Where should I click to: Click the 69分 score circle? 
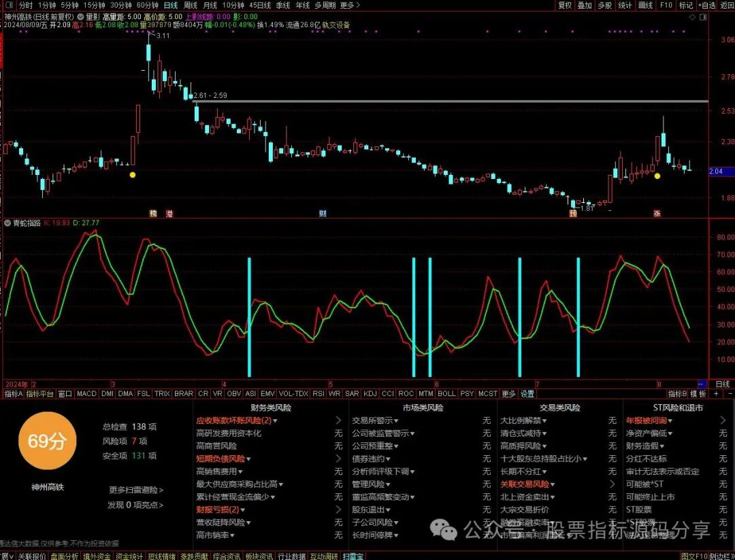click(x=47, y=440)
